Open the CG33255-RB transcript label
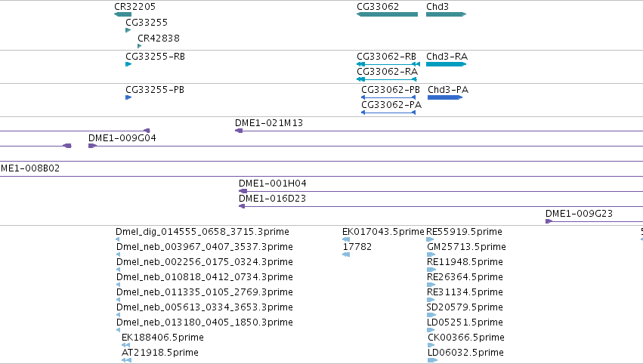 tap(155, 57)
